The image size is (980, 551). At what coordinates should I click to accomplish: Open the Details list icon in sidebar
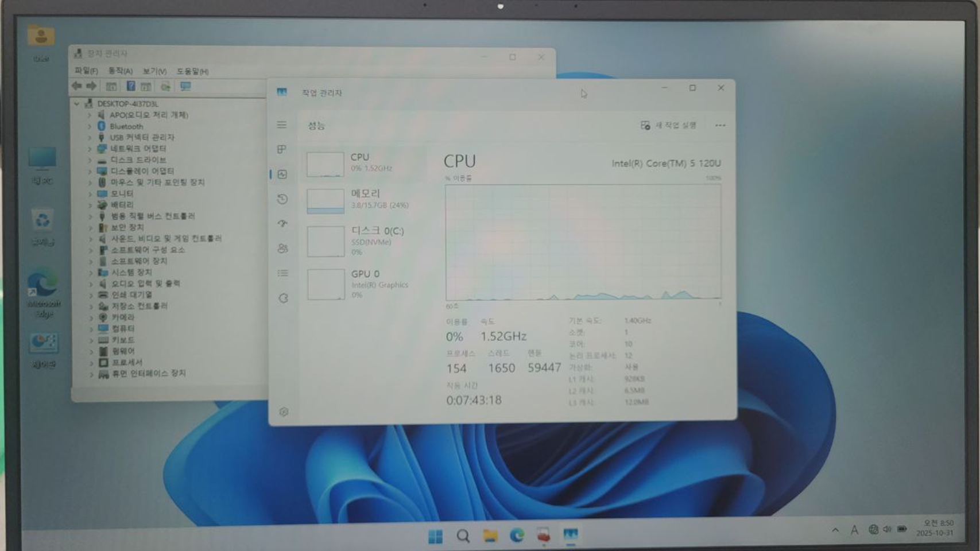tap(282, 273)
